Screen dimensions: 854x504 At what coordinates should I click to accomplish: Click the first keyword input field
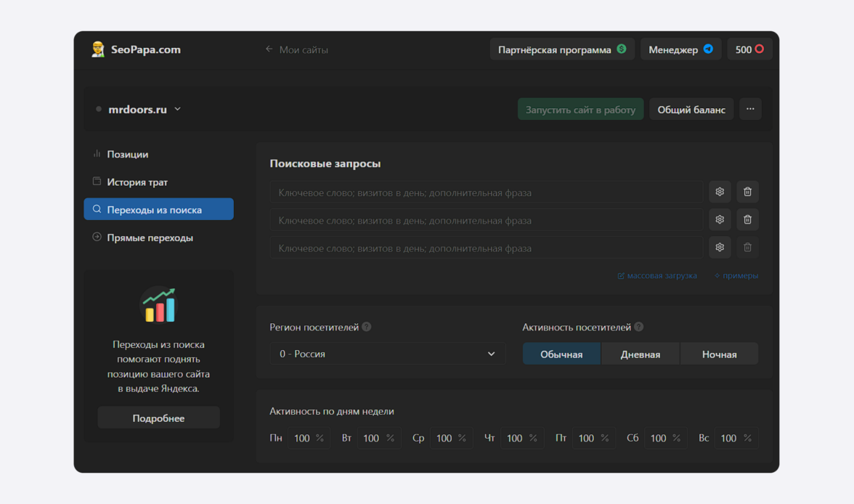pos(487,192)
